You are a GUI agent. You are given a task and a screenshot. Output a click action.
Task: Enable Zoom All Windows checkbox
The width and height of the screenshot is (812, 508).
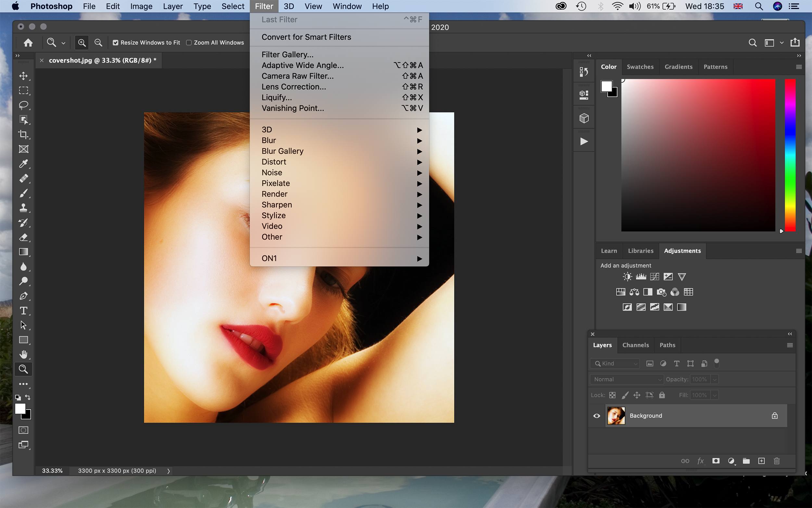[189, 43]
